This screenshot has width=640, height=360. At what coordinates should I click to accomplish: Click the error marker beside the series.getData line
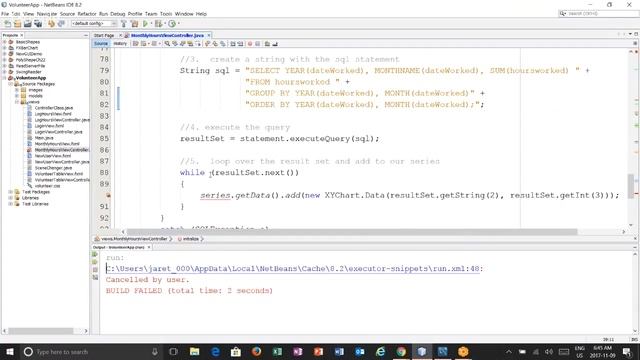click(x=108, y=196)
